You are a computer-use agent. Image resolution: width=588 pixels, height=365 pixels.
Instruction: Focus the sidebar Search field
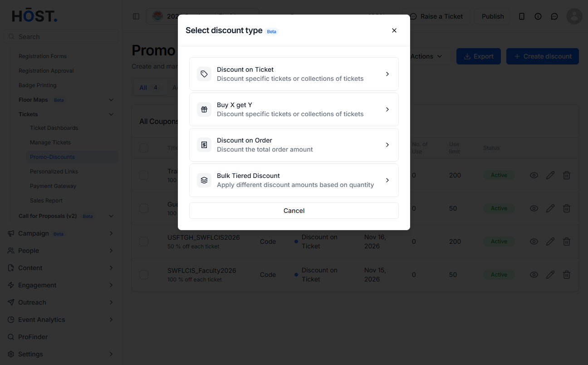61,37
